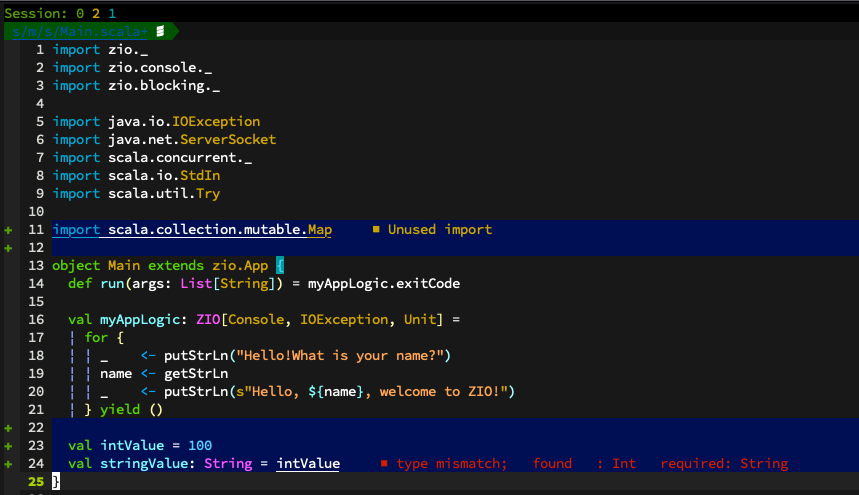Screen dimensions: 859x495
Task: Click line number 10 in the gutter
Action: [x=36, y=211]
